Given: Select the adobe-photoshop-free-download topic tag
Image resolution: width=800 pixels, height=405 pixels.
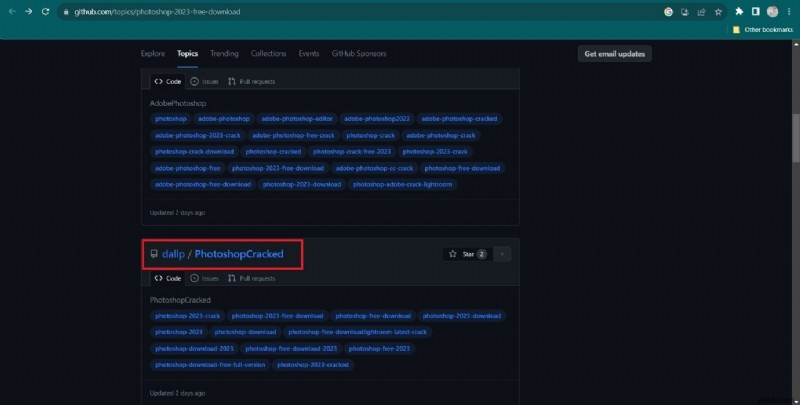Looking at the screenshot, I should tap(203, 184).
